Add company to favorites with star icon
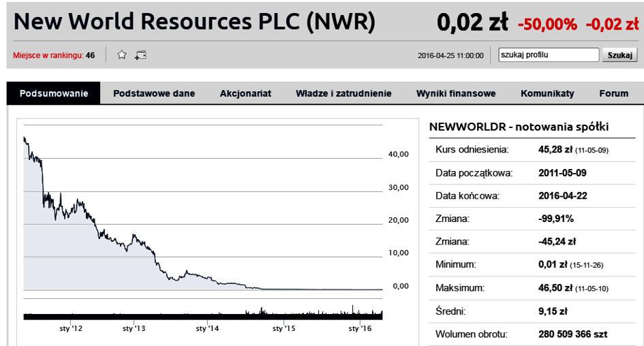 click(121, 54)
